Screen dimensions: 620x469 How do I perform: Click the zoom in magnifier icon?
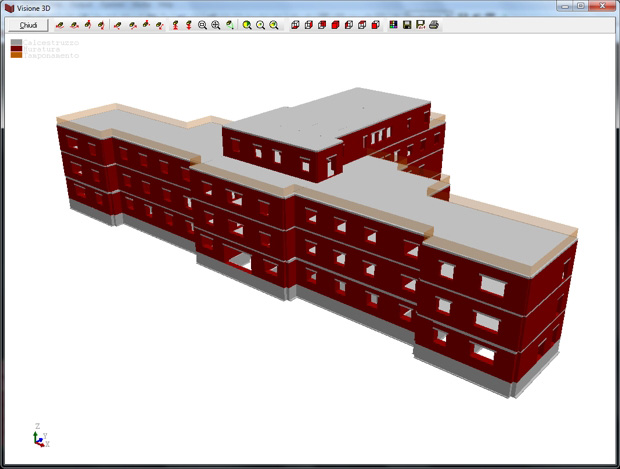click(x=215, y=25)
